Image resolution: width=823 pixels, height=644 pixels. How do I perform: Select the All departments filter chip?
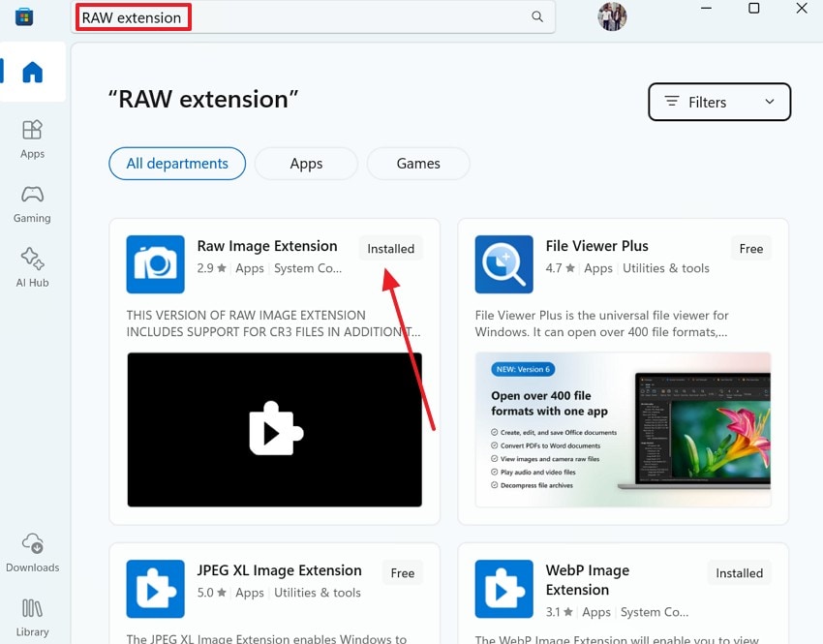pos(177,164)
